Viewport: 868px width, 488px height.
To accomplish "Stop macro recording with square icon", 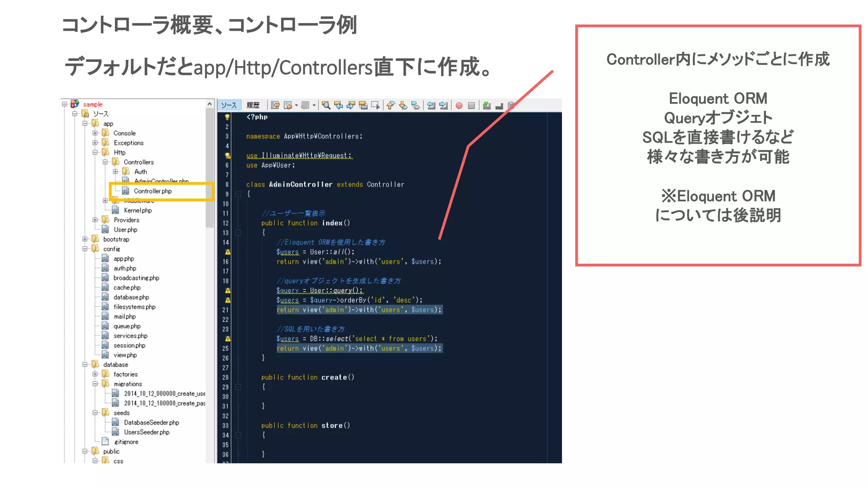I will click(471, 105).
